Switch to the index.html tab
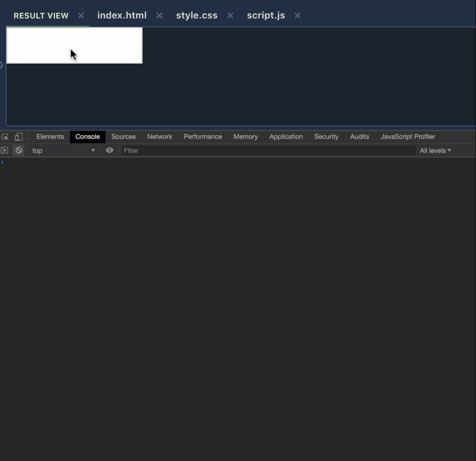 tap(122, 15)
